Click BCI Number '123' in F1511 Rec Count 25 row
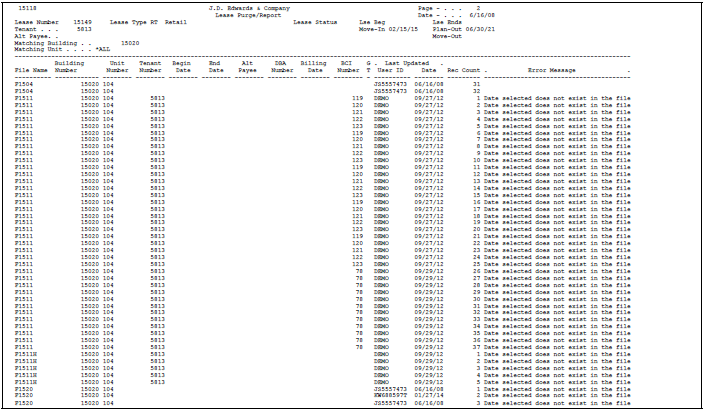This screenshot has width=704, height=411. [x=358, y=265]
